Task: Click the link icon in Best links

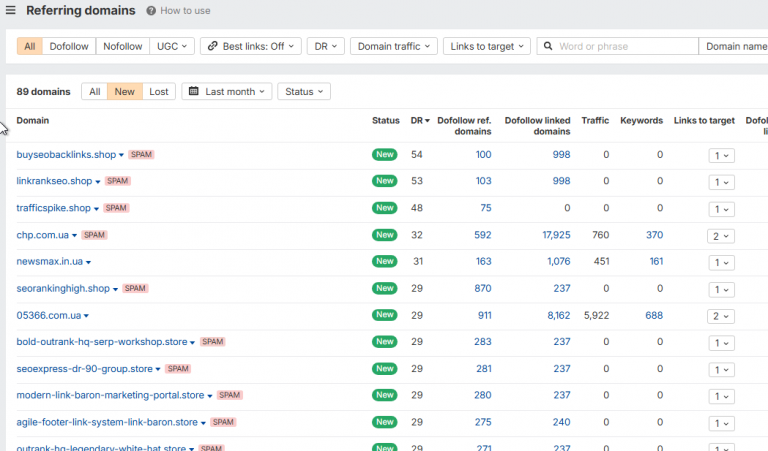Action: (213, 46)
